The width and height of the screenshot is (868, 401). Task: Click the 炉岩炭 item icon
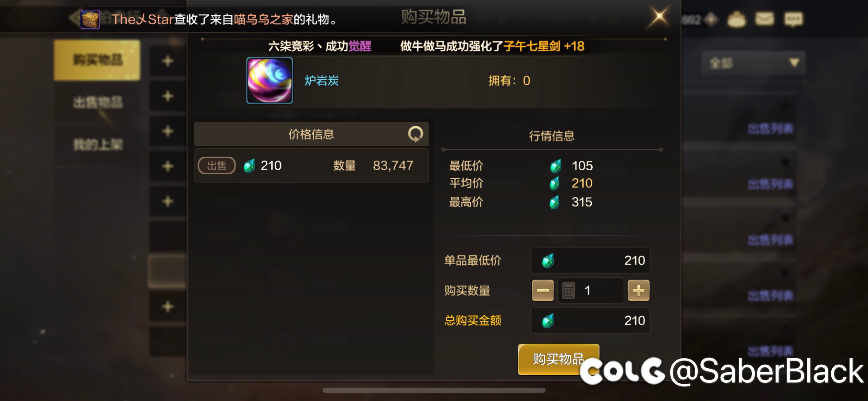[x=270, y=81]
